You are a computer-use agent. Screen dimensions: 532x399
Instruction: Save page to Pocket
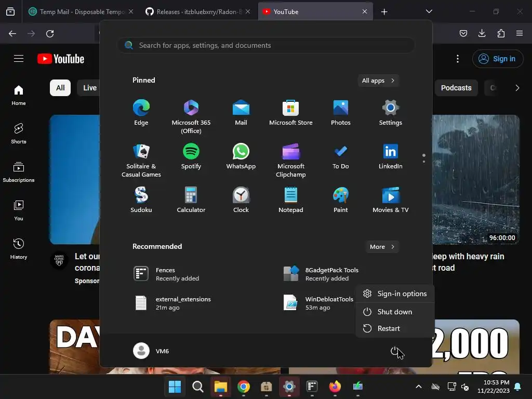463,33
